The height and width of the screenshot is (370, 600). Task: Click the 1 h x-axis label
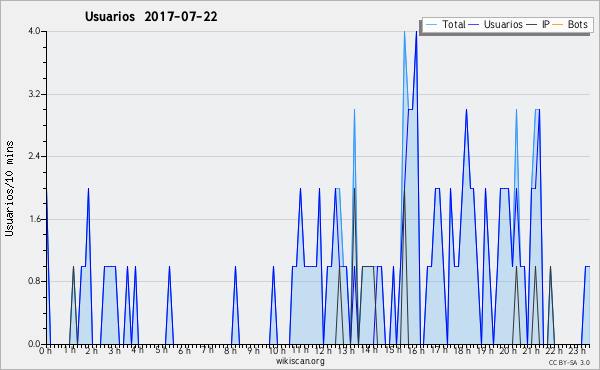[69, 350]
